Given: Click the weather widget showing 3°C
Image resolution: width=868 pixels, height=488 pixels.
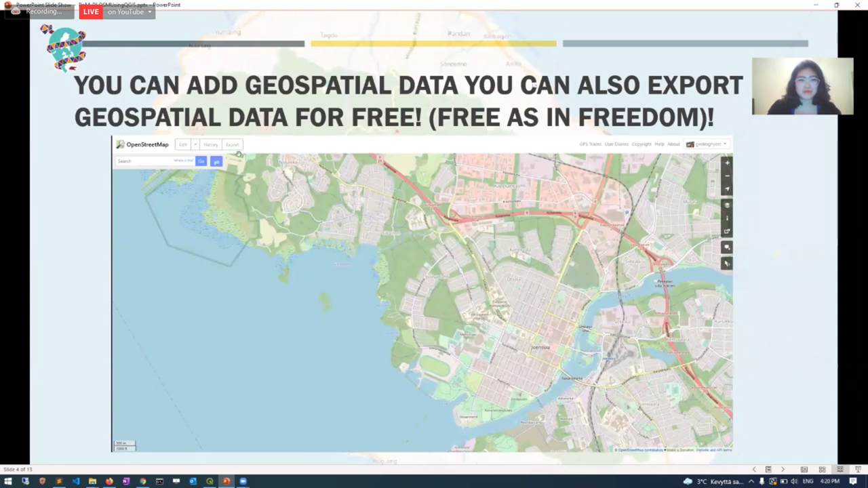Looking at the screenshot, I should 713,481.
